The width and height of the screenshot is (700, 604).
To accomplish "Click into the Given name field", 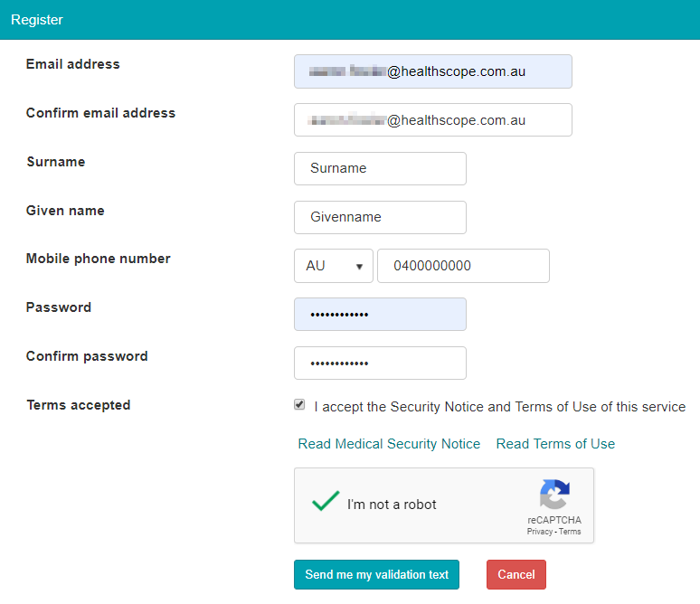I will [x=380, y=217].
